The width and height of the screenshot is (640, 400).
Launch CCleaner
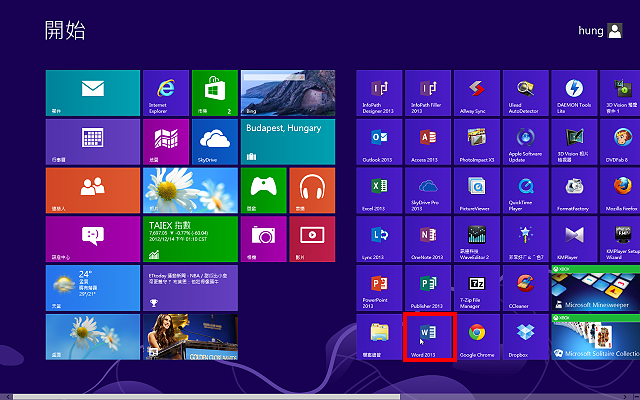(x=526, y=288)
